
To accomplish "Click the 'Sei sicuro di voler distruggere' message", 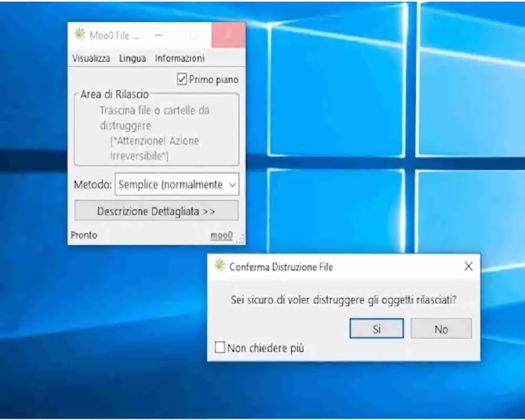I will click(343, 300).
